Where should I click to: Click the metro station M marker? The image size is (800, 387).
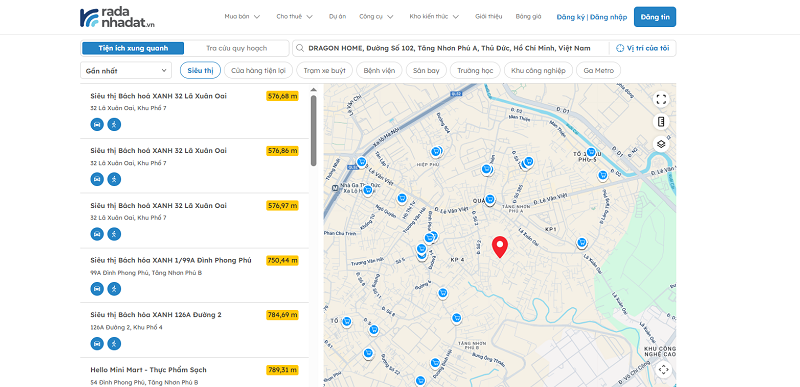tap(335, 188)
